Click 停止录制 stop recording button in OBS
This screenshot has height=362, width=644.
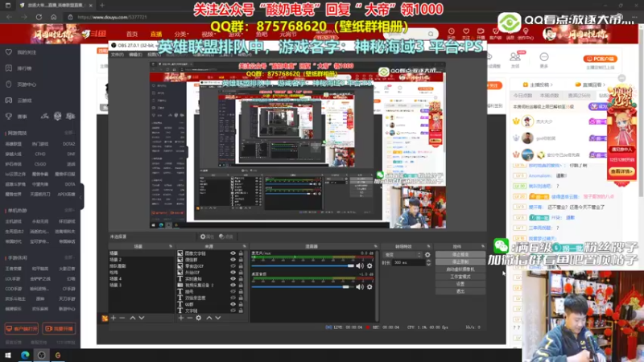pos(460,262)
